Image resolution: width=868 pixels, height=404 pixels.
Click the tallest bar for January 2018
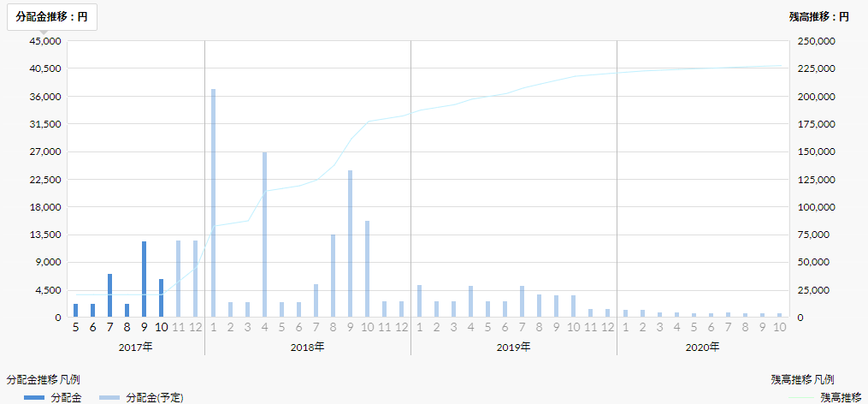(x=213, y=203)
